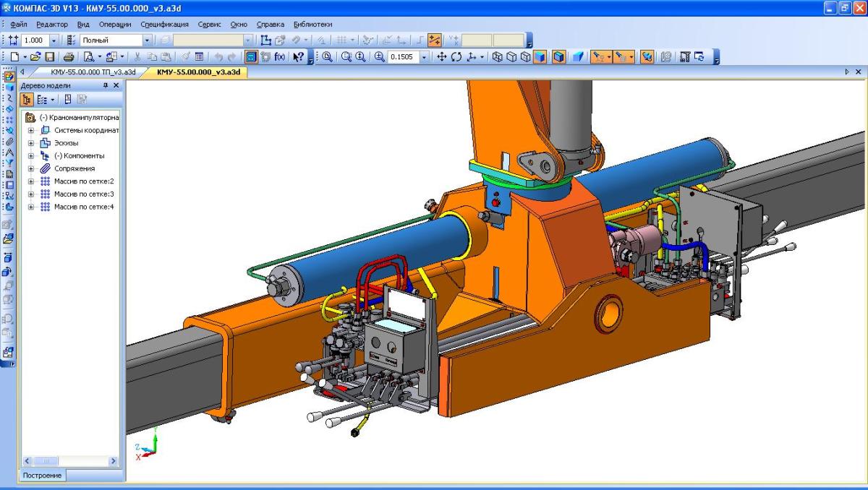The height and width of the screenshot is (490, 868).
Task: Toggle wireframe display mode
Action: (x=498, y=57)
